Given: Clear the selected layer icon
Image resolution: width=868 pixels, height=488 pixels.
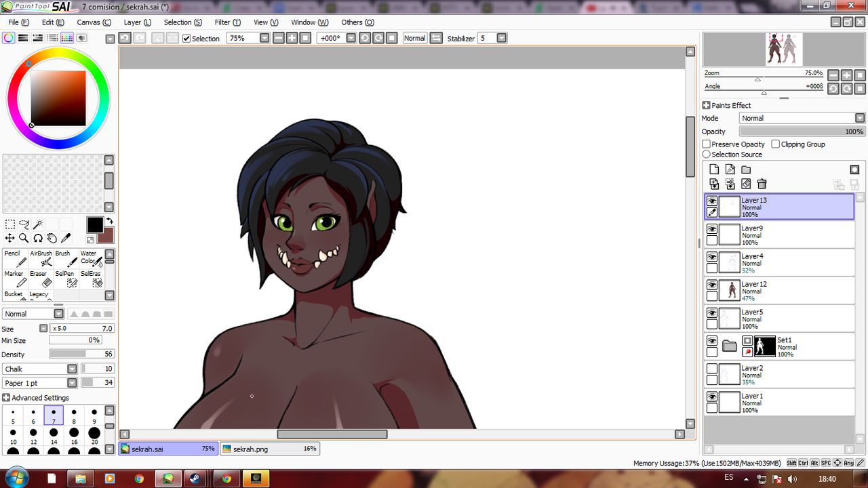Looking at the screenshot, I should click(746, 184).
